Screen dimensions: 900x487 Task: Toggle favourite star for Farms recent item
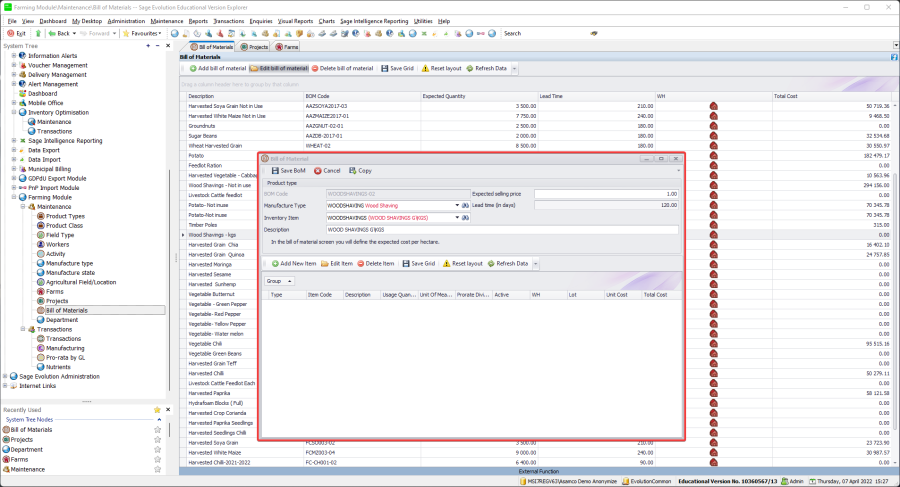157,459
